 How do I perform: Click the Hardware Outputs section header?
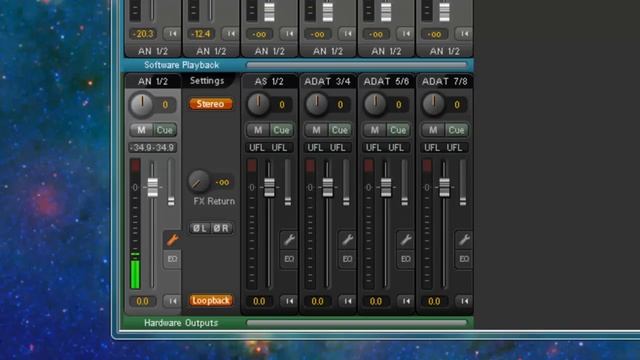[181, 323]
